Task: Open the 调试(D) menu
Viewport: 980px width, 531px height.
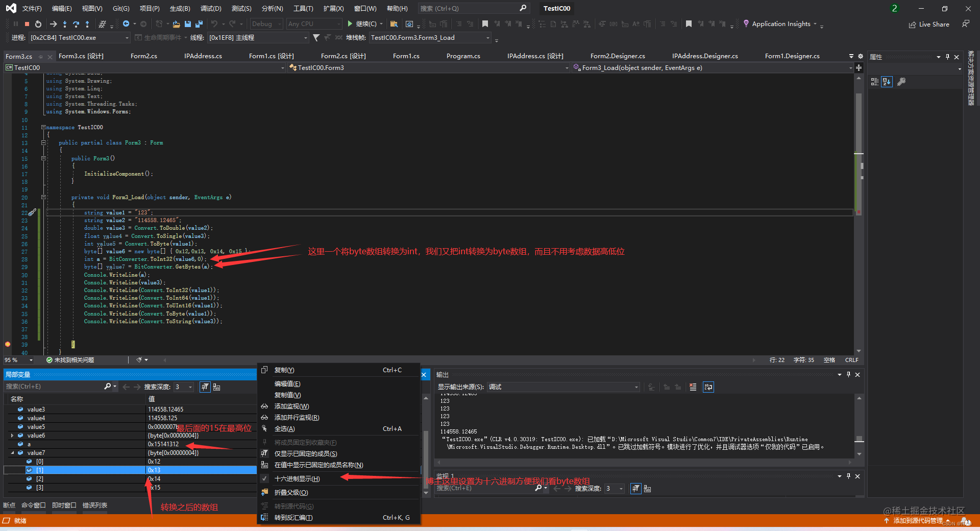Action: [x=210, y=8]
